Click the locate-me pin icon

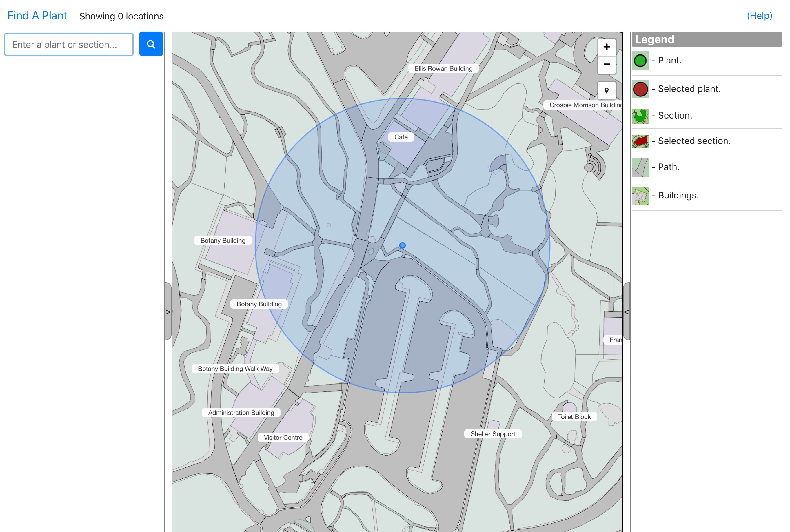pos(607,90)
